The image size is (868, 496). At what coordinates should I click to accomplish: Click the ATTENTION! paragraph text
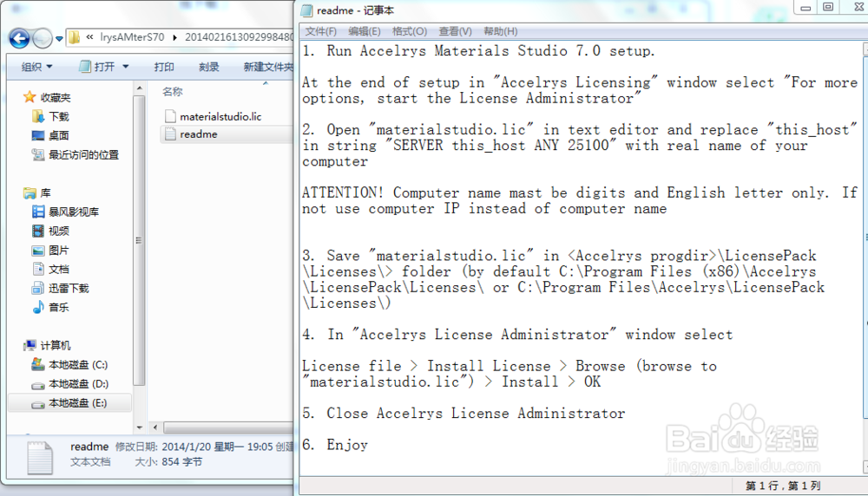580,200
